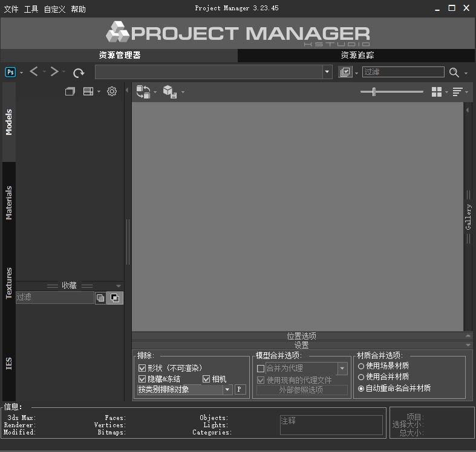This screenshot has height=452, width=476.
Task: Select the Models side tab
Action: 9,122
